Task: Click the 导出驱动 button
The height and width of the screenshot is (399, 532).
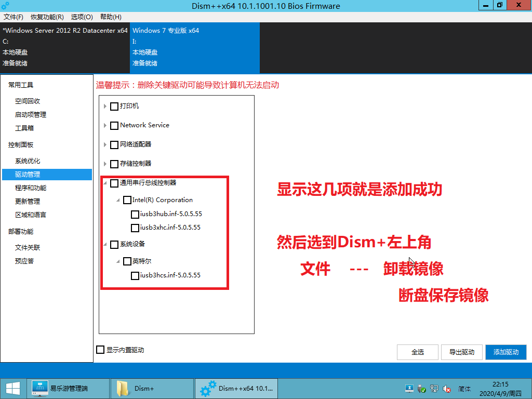Action: click(x=462, y=352)
